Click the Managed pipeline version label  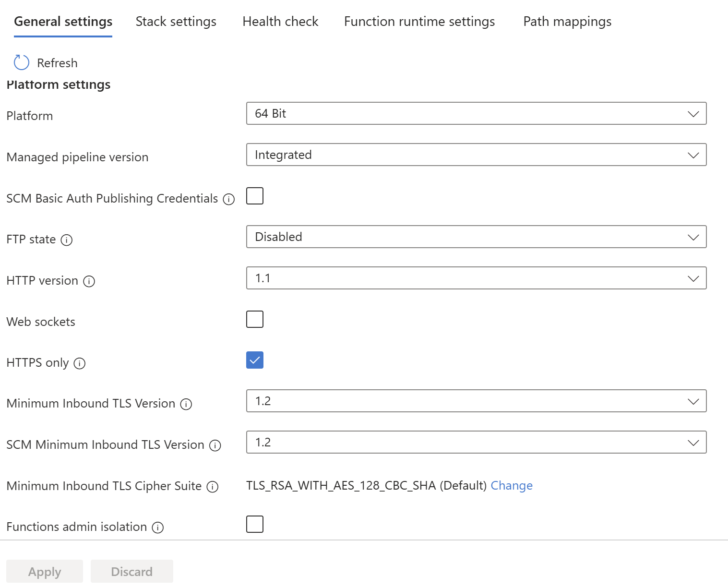coord(77,157)
